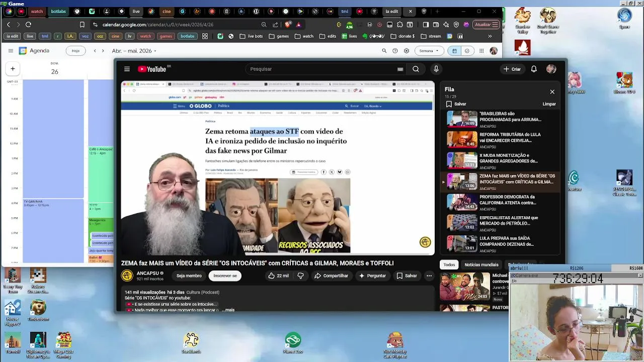Save video with Salvar button under title
The height and width of the screenshot is (362, 644).
407,276
